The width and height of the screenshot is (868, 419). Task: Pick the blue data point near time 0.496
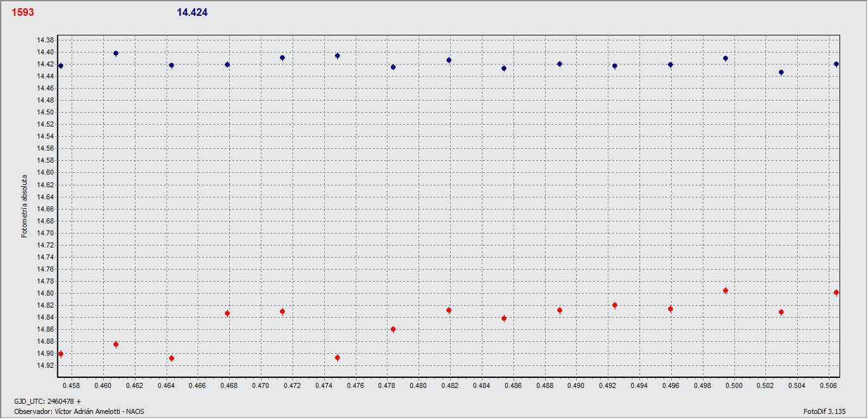[670, 65]
